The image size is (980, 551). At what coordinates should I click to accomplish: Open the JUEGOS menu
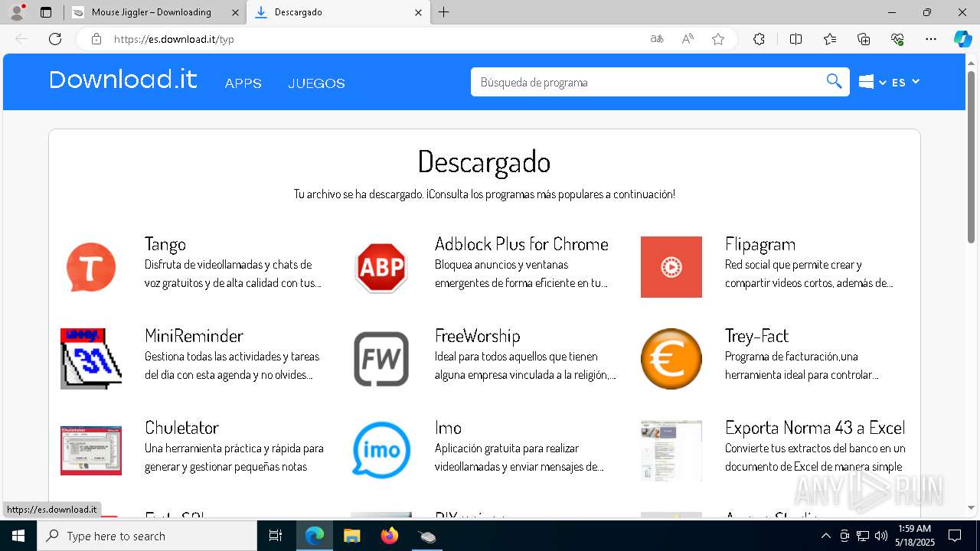click(316, 83)
